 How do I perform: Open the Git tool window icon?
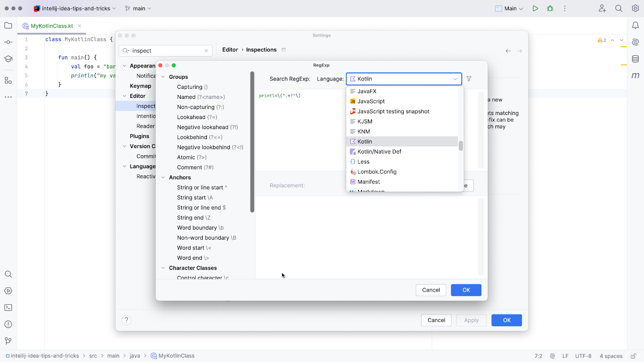click(x=8, y=341)
